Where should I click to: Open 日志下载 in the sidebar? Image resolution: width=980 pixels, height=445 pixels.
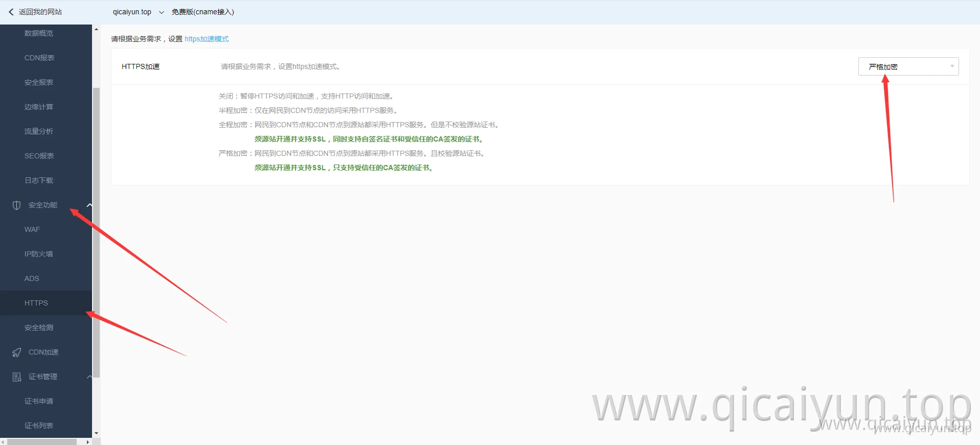click(39, 180)
